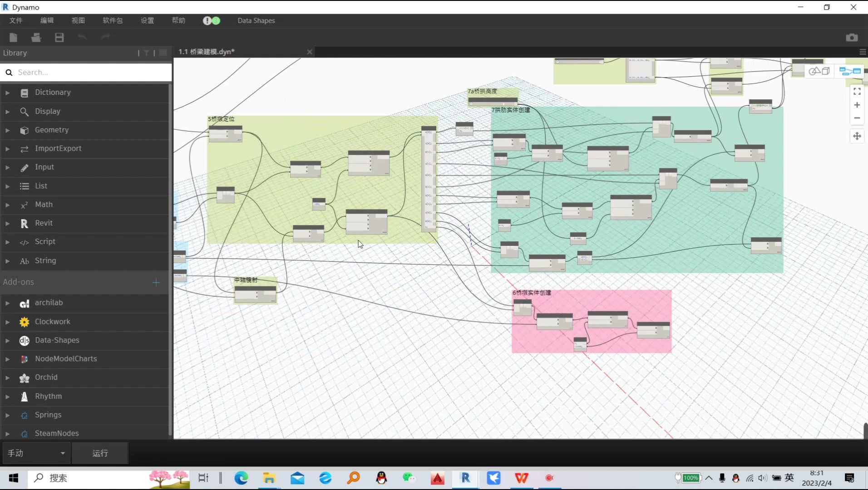The height and width of the screenshot is (490, 868).
Task: Select the 1.1 桥梁建模.dyn workspace tab
Action: 207,52
